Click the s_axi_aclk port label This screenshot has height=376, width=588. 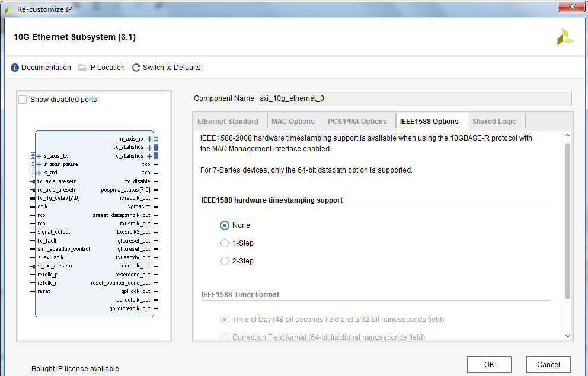point(50,257)
